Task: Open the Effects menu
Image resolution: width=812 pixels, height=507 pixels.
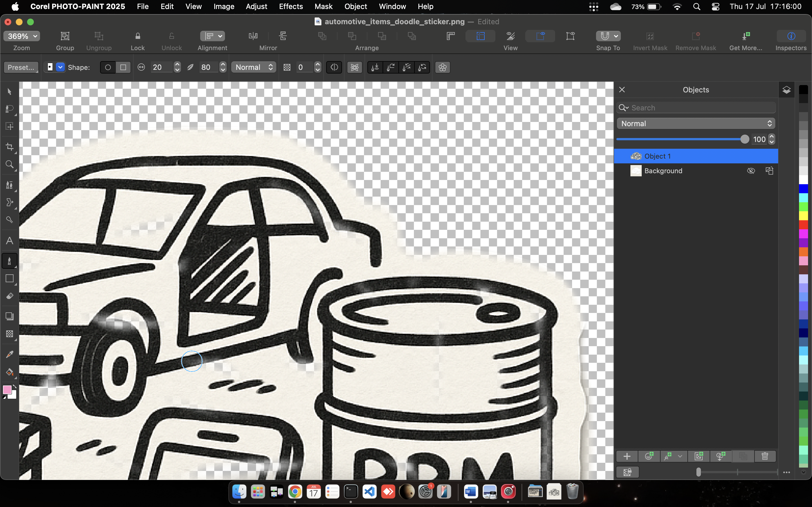Action: (291, 6)
